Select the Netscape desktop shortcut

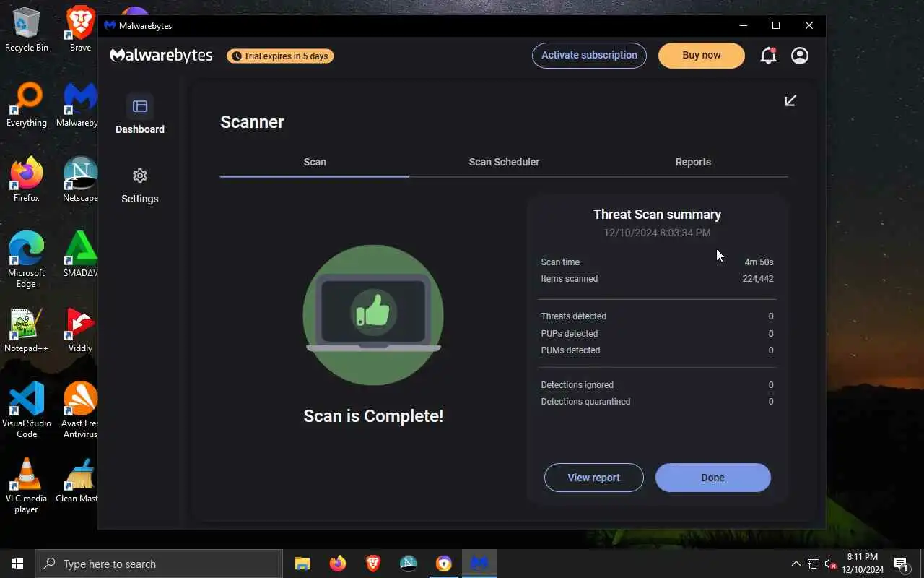79,180
